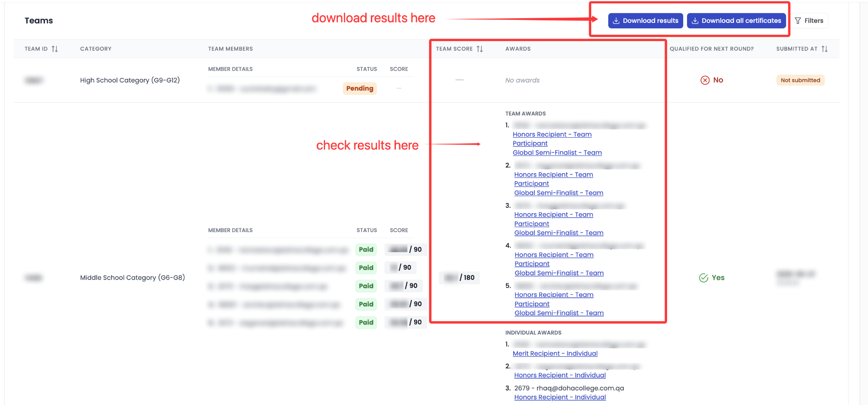Download all certificates

point(736,21)
